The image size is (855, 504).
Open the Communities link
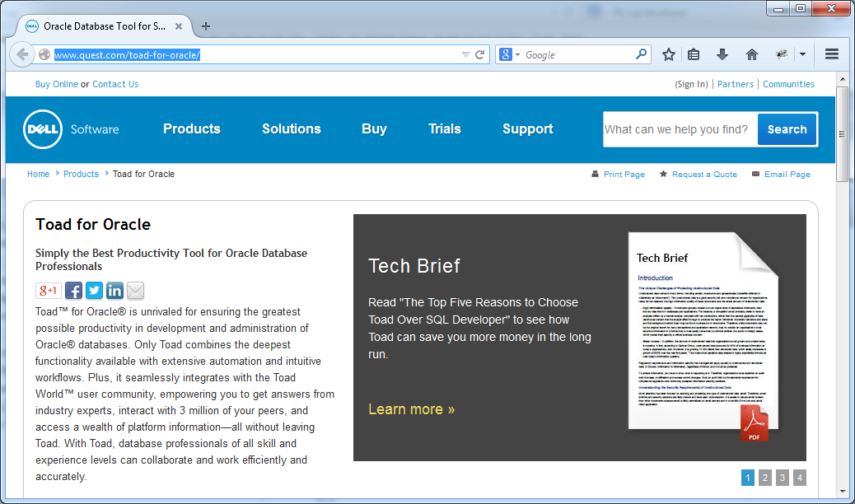[x=788, y=84]
